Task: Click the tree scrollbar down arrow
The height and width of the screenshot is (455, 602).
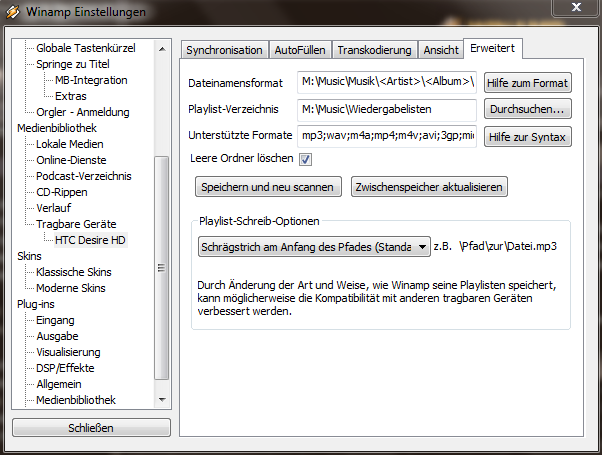Action: (162, 400)
